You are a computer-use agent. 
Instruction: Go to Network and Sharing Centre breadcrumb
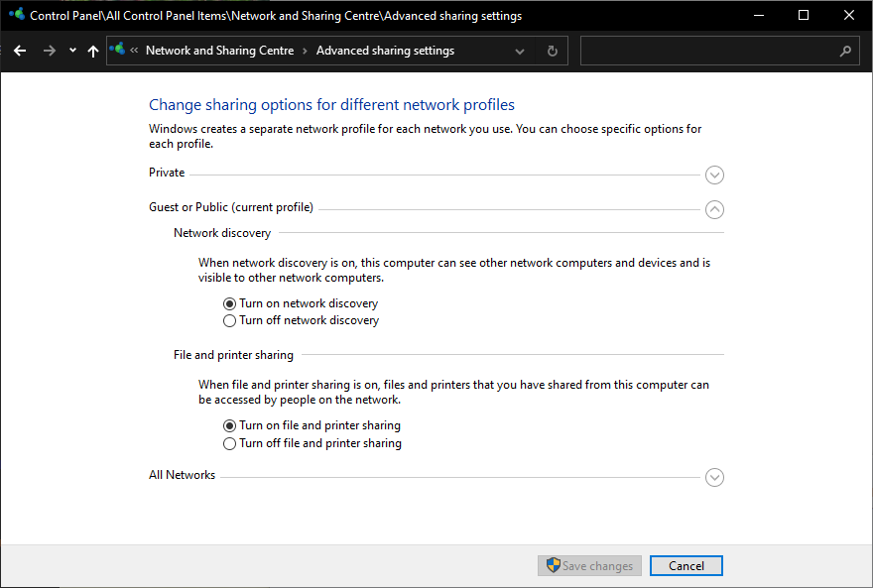[219, 51]
